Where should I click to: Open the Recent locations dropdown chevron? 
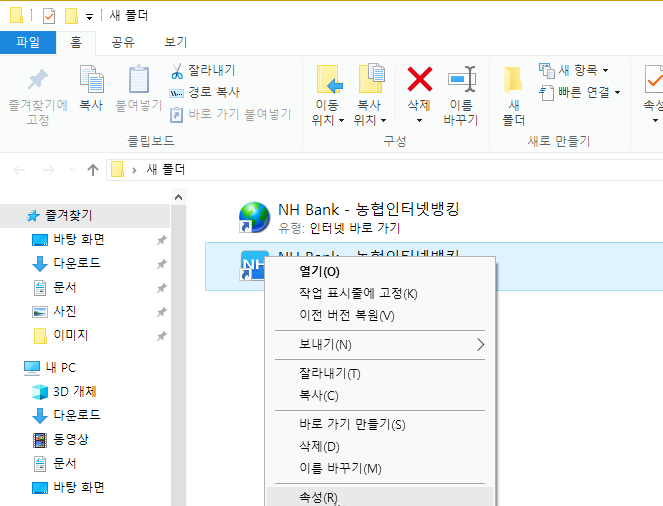tap(72, 170)
